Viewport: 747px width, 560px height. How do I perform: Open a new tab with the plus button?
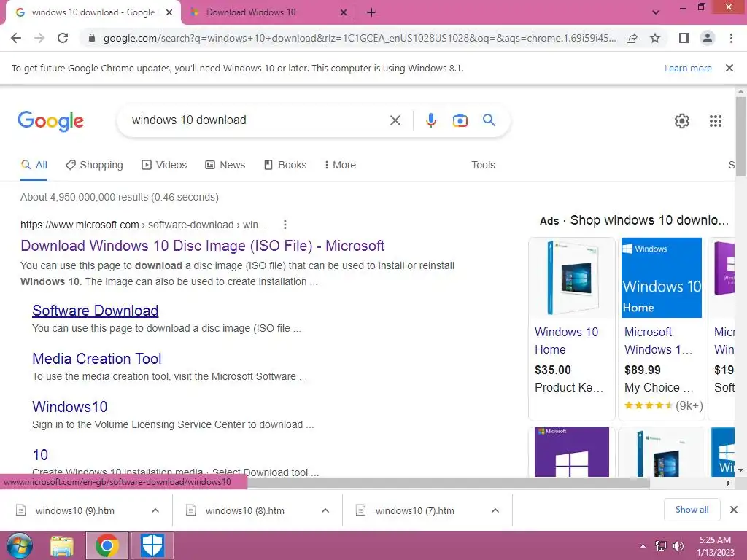click(x=371, y=13)
